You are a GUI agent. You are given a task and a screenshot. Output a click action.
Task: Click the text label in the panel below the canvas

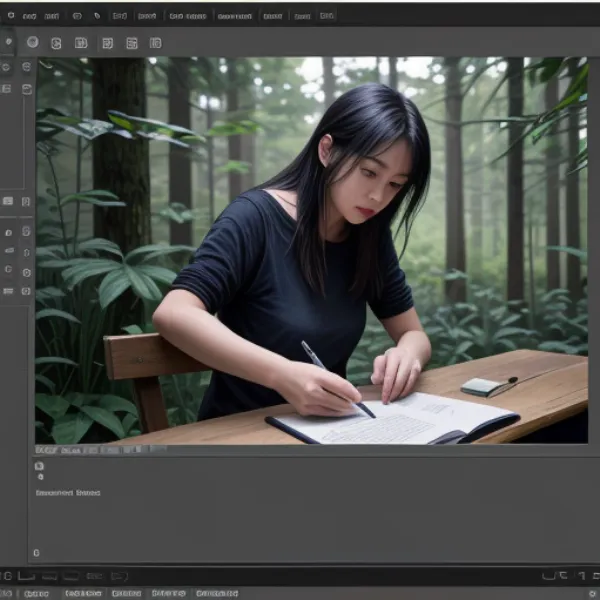point(67,492)
